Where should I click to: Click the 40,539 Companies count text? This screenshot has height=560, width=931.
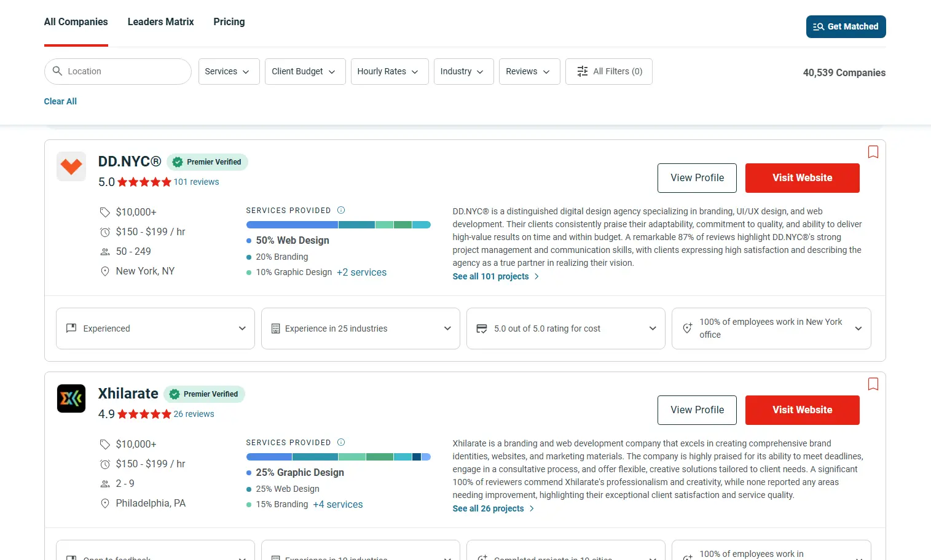pos(844,72)
